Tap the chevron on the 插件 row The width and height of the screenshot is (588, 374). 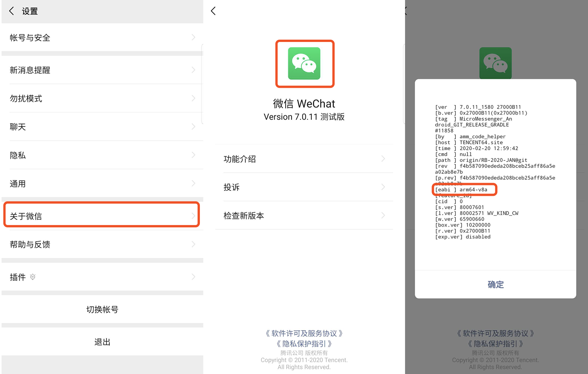click(193, 277)
